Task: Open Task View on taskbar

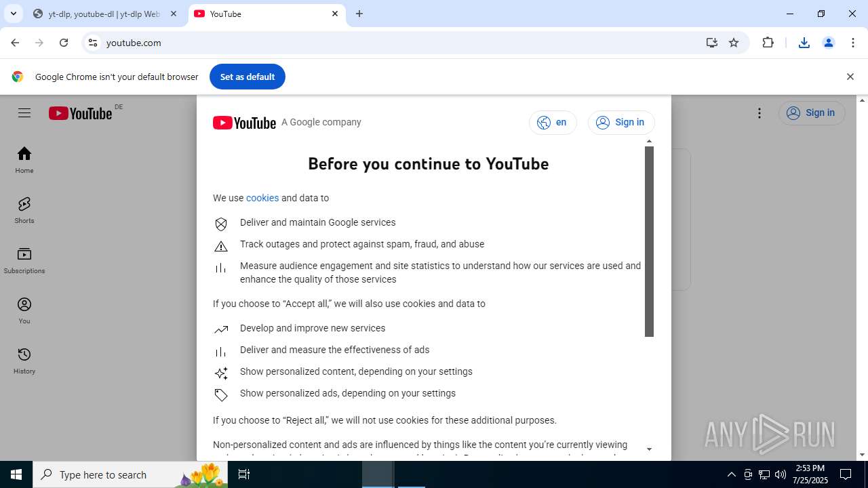Action: pyautogui.click(x=244, y=474)
